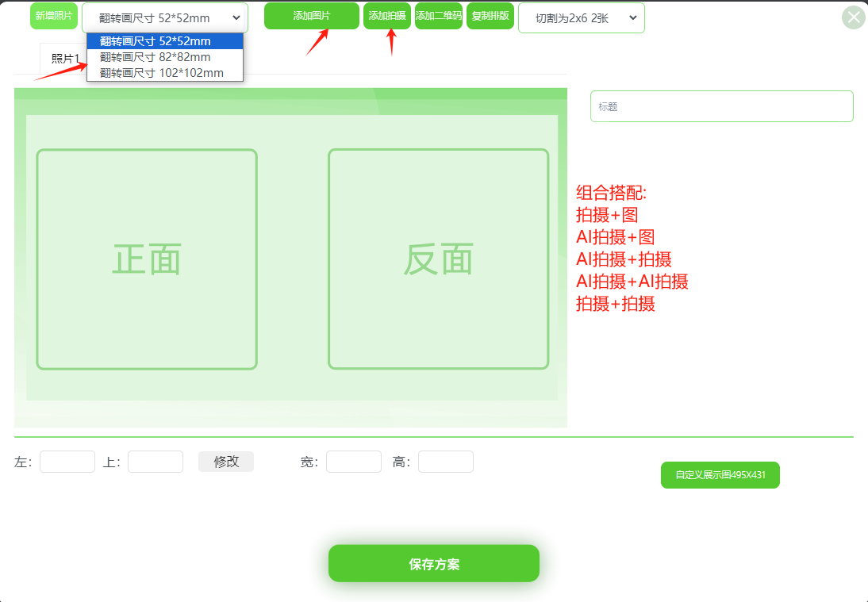Focus the 标题 title input field

coord(722,106)
